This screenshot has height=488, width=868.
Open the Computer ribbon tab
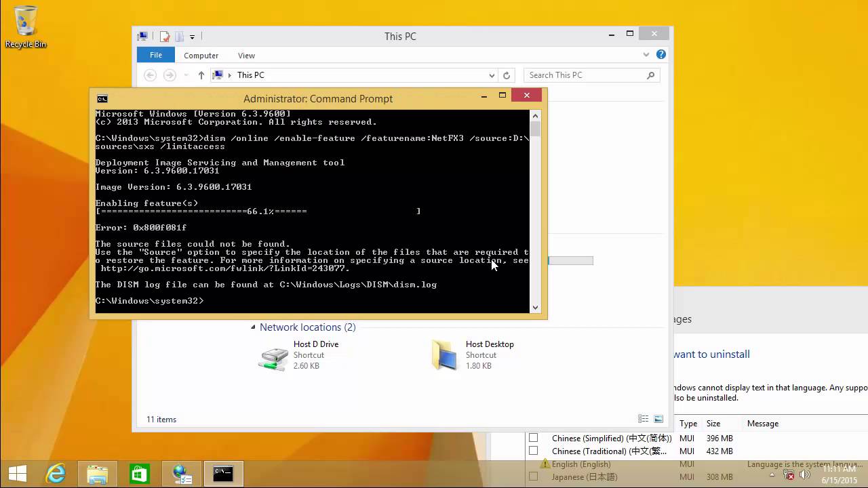(201, 56)
